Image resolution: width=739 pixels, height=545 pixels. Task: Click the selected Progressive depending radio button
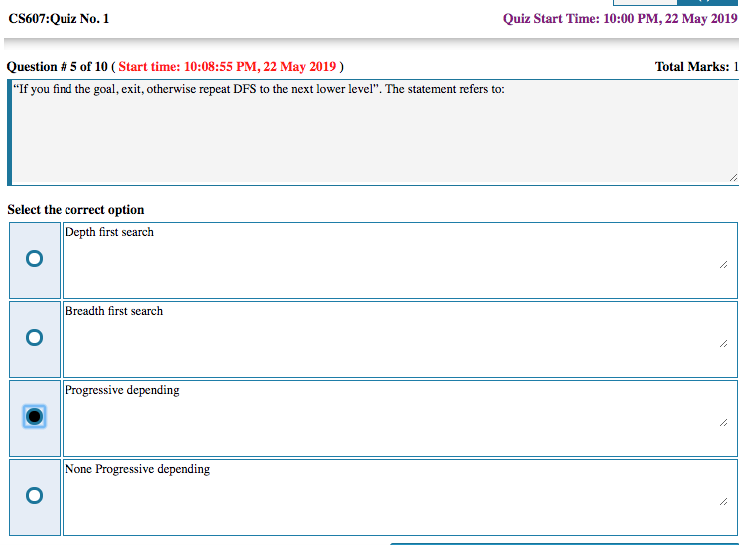(35, 417)
